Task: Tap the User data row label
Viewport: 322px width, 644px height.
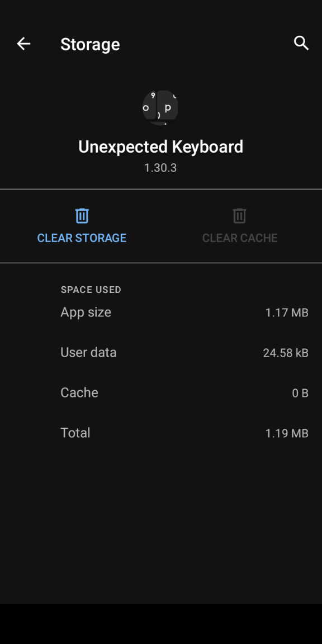Action: [x=88, y=352]
